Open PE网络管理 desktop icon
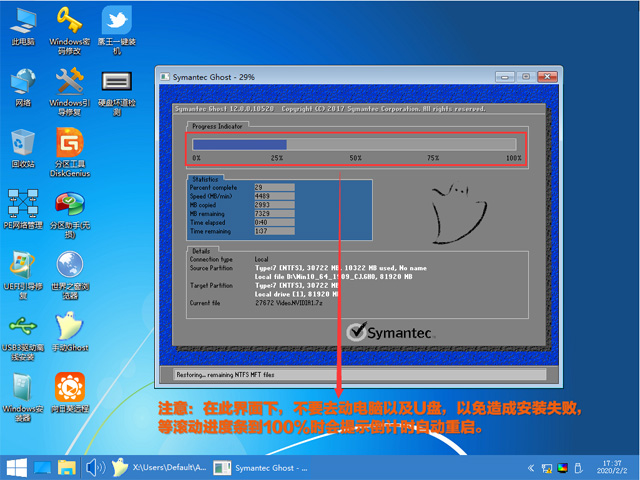Viewport: 640px width, 480px height. (x=22, y=205)
